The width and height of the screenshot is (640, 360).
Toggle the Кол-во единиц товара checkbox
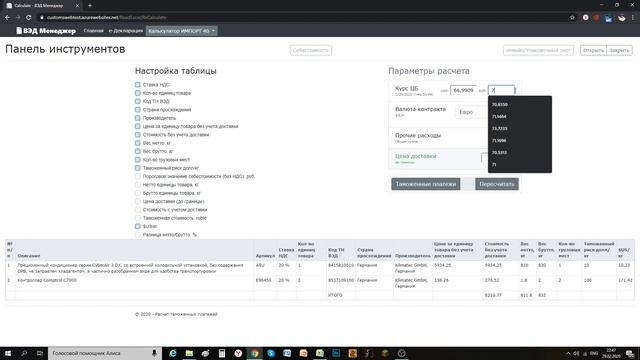(x=138, y=93)
